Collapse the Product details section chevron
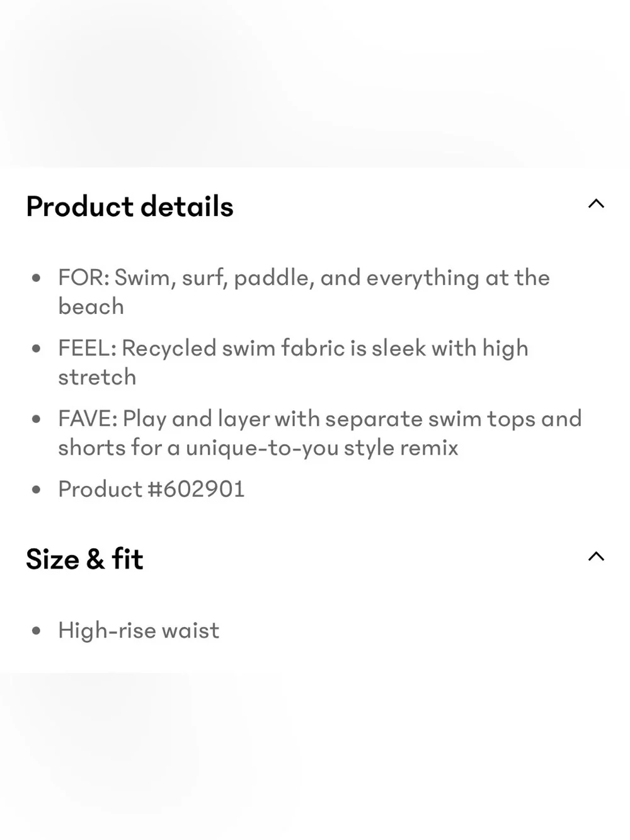 (596, 204)
